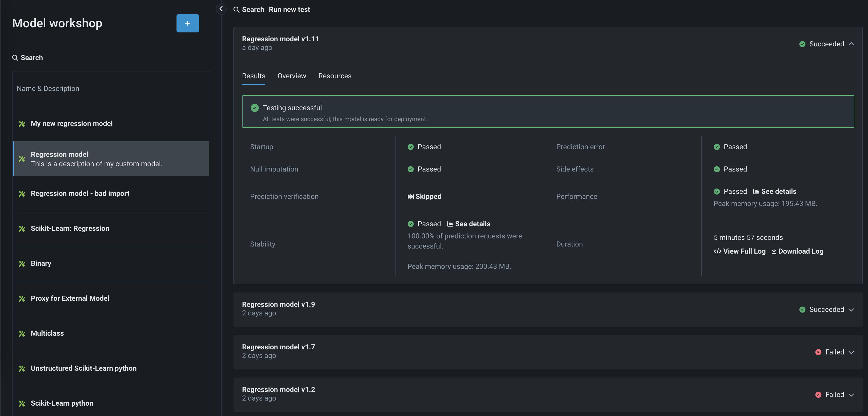The image size is (868, 416).
Task: Select the Multiclass model in the list
Action: (47, 333)
